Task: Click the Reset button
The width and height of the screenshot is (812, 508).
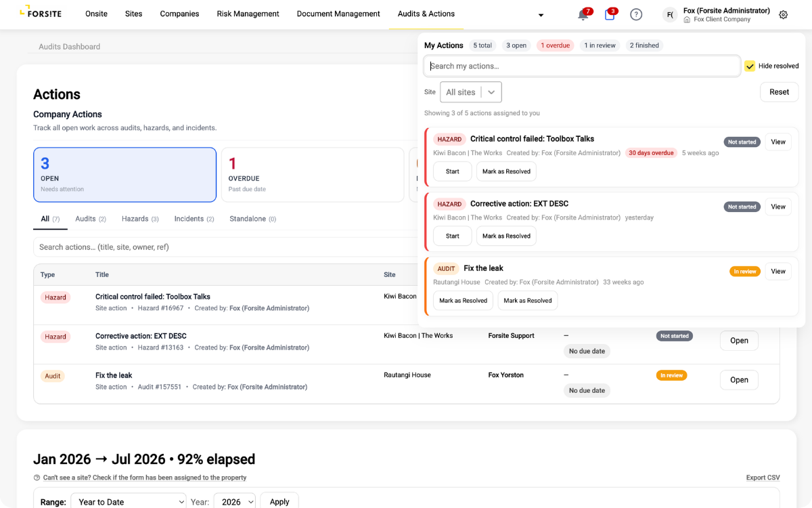Action: (x=780, y=92)
